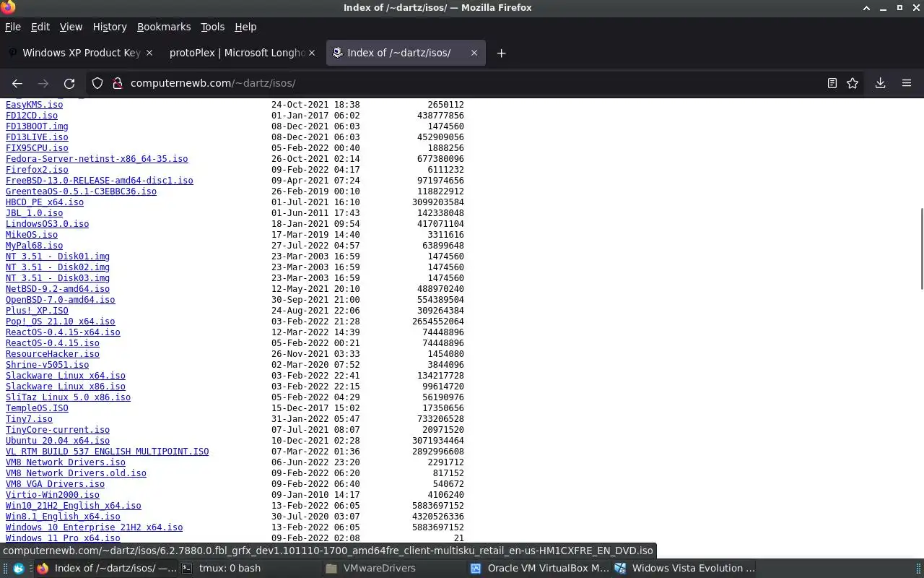The image size is (924, 578).
Task: Download VL_RTM_BUILD_537_ENGLISH_MULTIPOINT.ISO
Action: coord(107,452)
